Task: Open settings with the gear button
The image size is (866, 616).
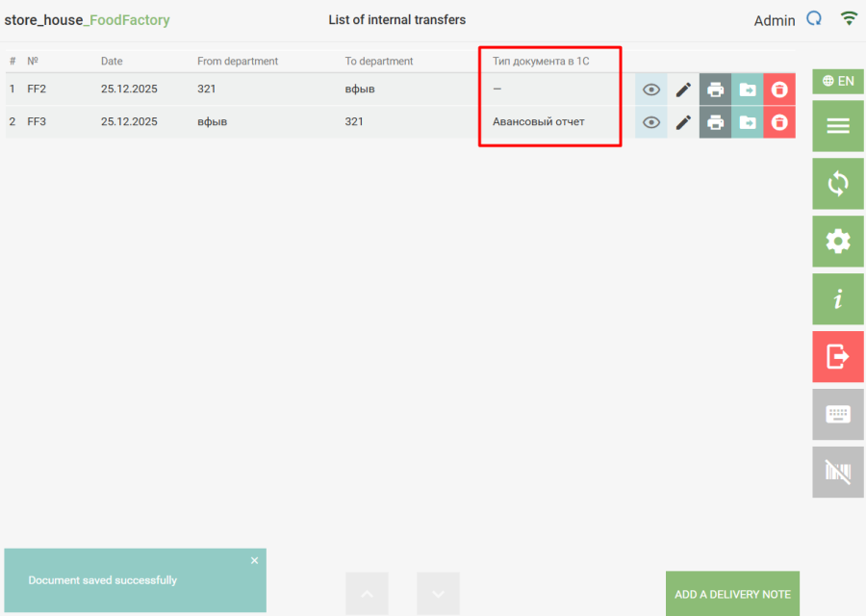Action: pos(838,242)
